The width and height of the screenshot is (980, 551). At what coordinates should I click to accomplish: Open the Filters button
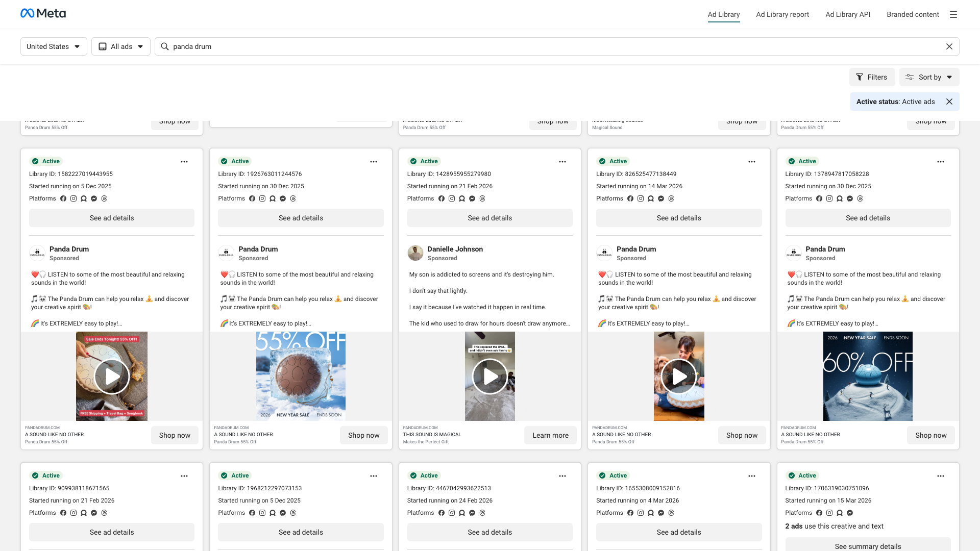click(x=872, y=77)
